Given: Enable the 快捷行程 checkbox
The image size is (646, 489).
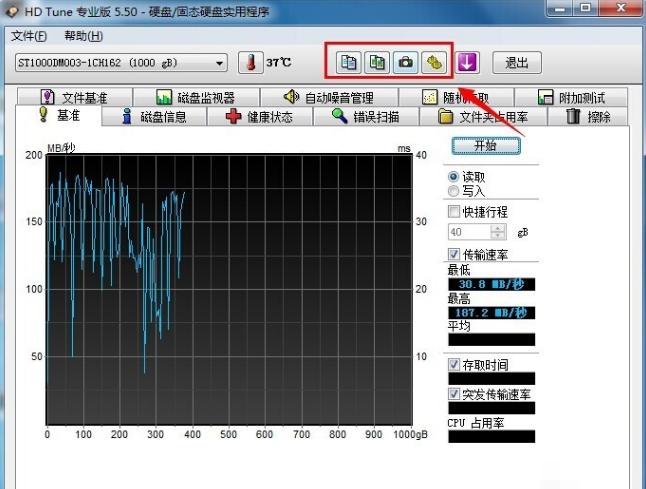Looking at the screenshot, I should [455, 212].
